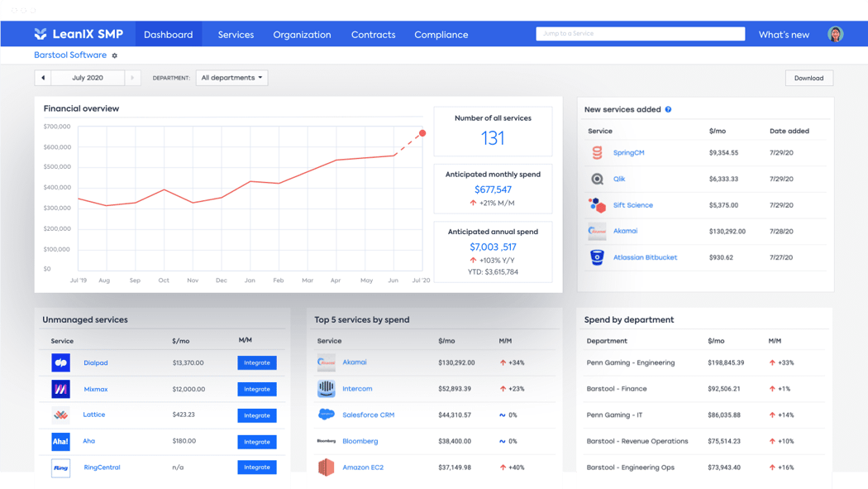Screen dimensions: 868x489
Task: Click the New services added help icon
Action: tap(668, 110)
